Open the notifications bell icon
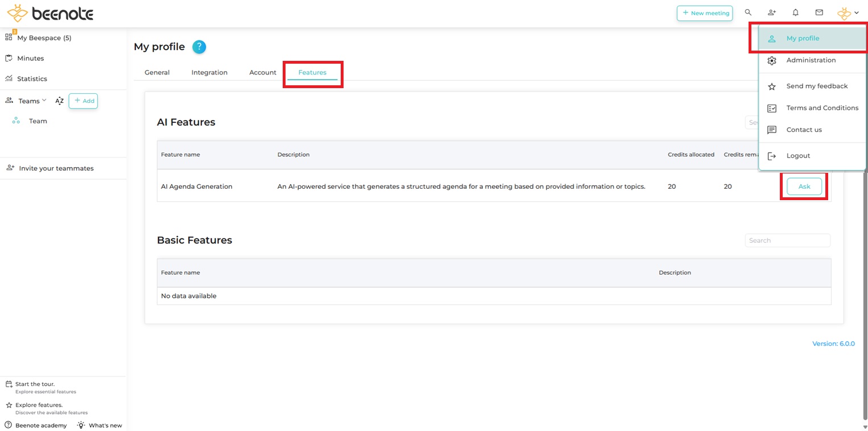868x431 pixels. tap(795, 13)
